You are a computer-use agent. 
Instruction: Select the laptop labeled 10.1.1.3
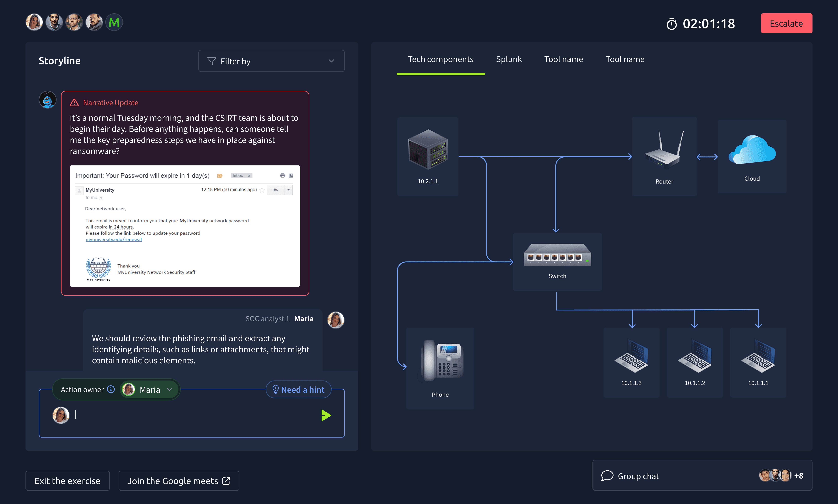pos(631,357)
